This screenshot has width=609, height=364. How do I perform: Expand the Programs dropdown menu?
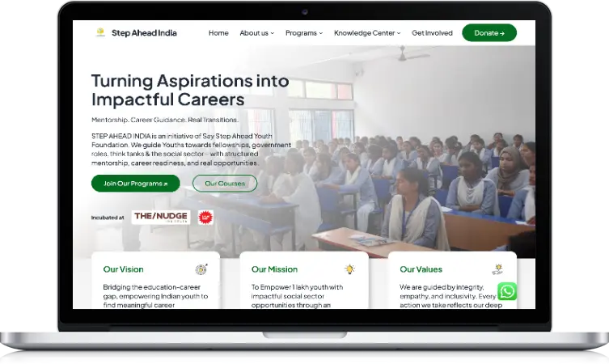point(304,33)
